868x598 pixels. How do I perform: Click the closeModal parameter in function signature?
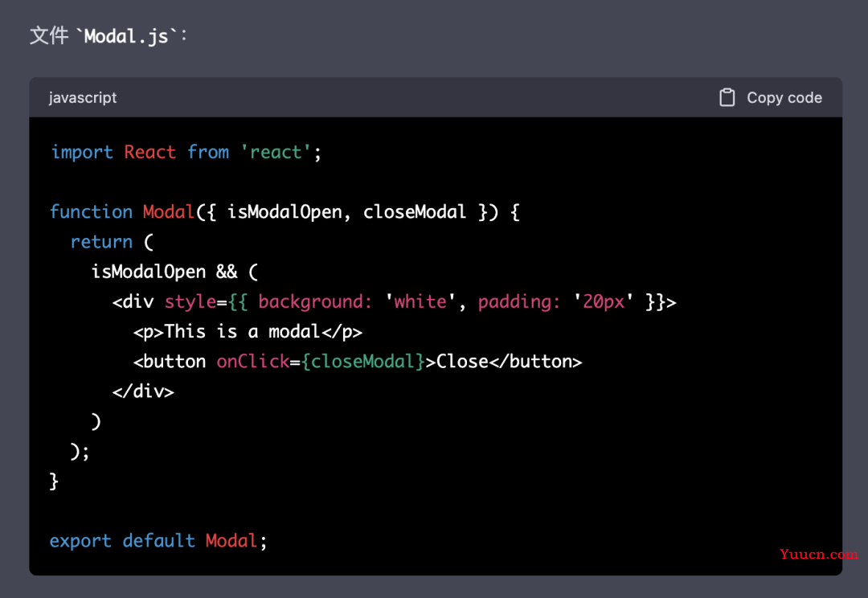(x=415, y=211)
